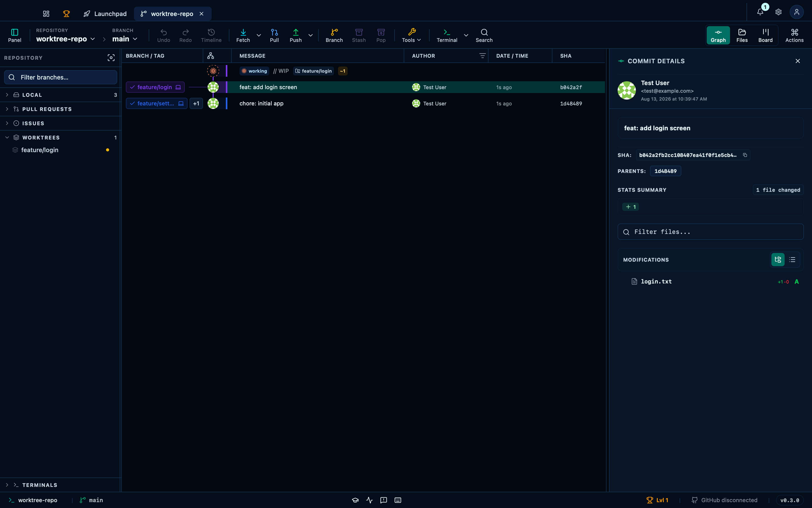
Task: Open the Tools menu
Action: point(412,35)
